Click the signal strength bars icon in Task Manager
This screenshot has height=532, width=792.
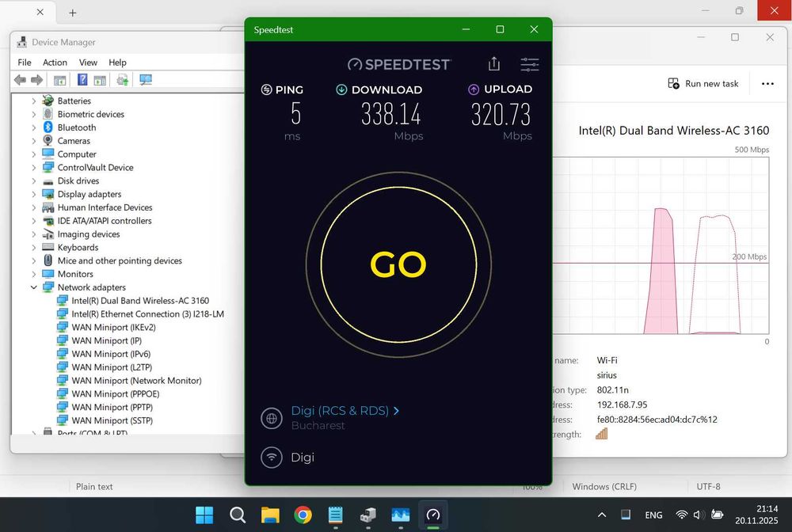(601, 434)
